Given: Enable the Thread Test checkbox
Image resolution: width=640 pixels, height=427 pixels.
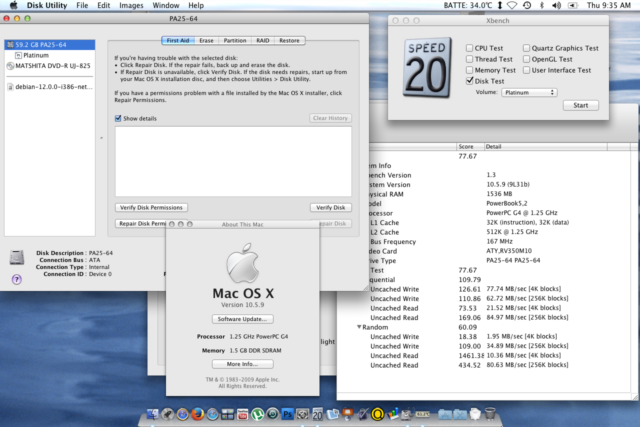Looking at the screenshot, I should pyautogui.click(x=469, y=59).
